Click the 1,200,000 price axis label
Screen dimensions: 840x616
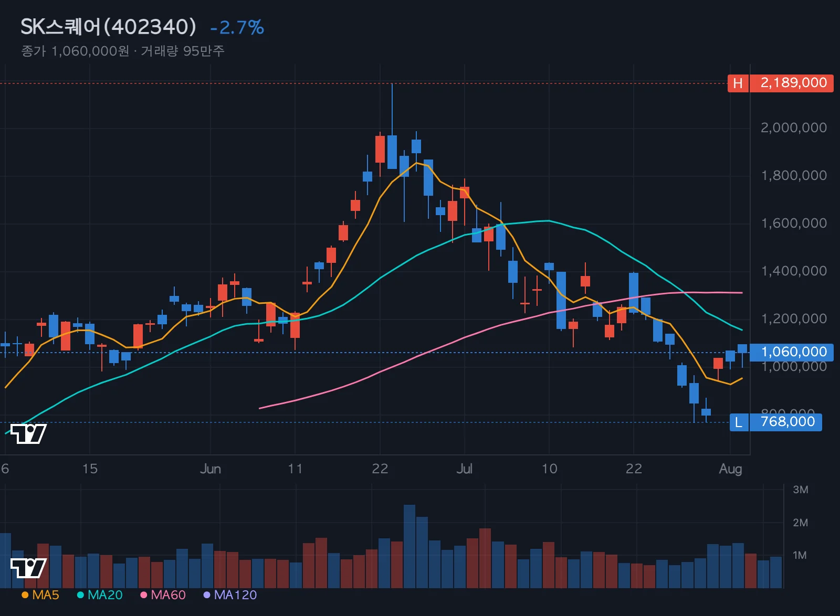click(x=794, y=318)
